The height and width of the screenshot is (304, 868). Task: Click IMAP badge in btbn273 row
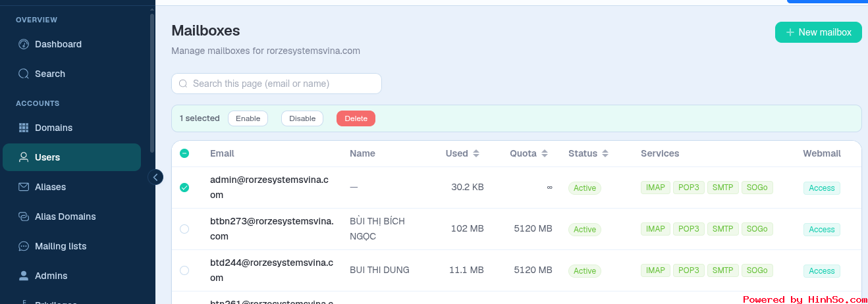coord(655,229)
